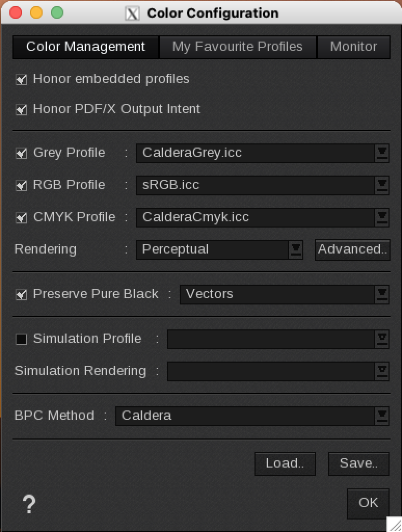The height and width of the screenshot is (532, 402).
Task: Toggle Honor PDF/X Output Intent checkbox
Action: tap(21, 110)
